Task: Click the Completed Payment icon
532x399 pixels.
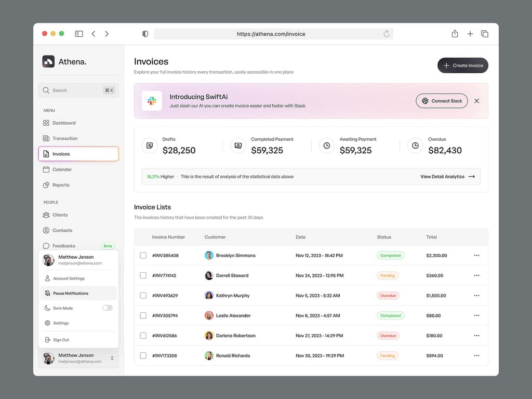Action: (x=238, y=145)
